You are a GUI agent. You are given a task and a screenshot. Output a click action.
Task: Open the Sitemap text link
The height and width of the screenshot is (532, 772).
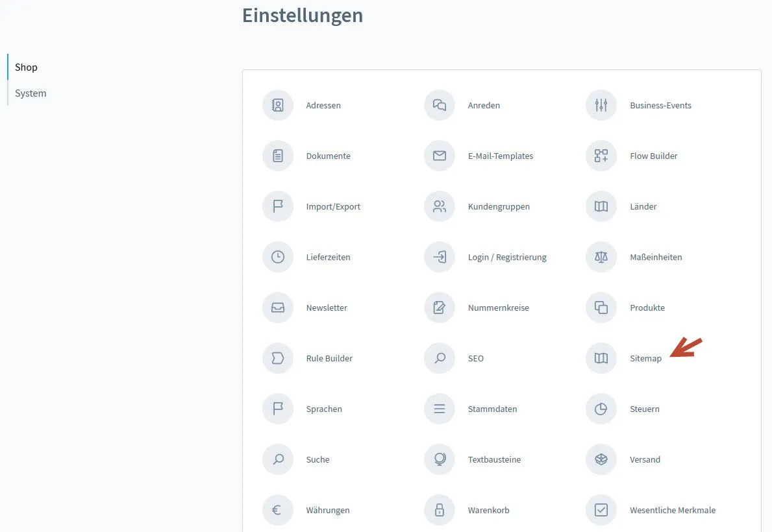(x=646, y=359)
